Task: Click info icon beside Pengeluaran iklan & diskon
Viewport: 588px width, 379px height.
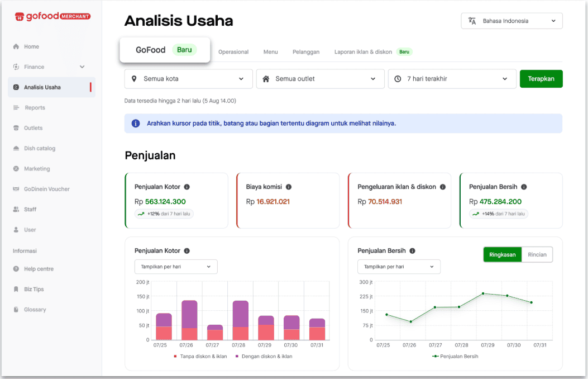Action: point(442,187)
